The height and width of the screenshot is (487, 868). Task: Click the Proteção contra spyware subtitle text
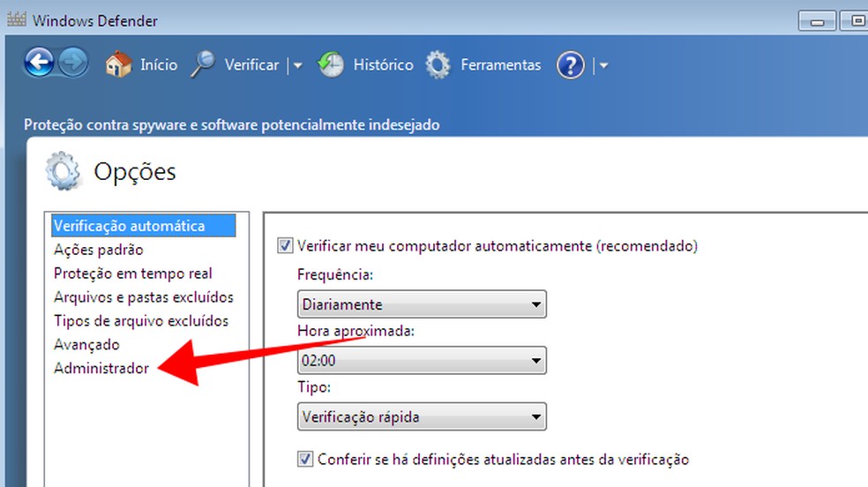pos(231,125)
